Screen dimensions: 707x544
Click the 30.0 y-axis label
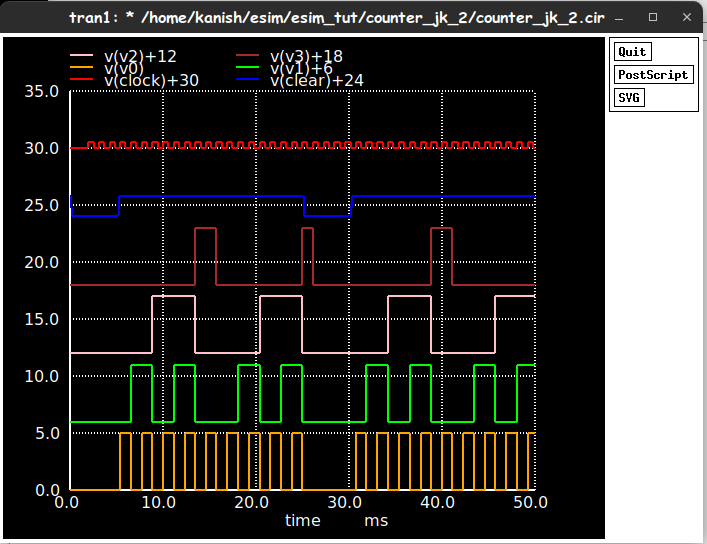tap(41, 148)
